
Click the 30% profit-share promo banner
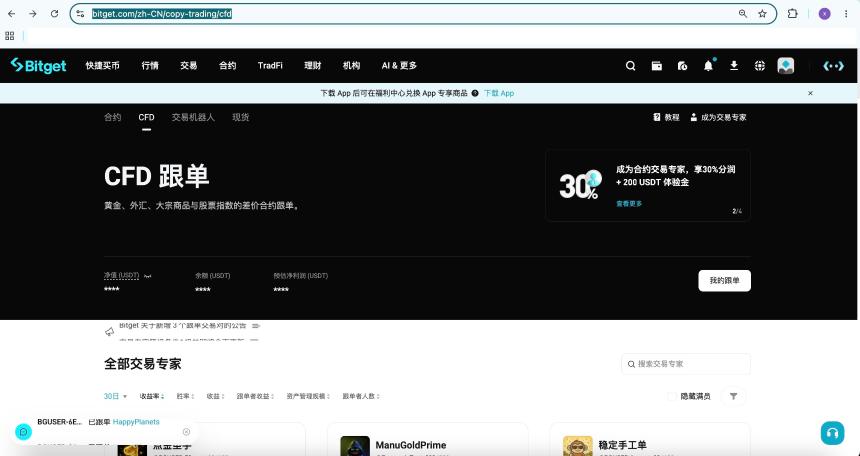648,185
